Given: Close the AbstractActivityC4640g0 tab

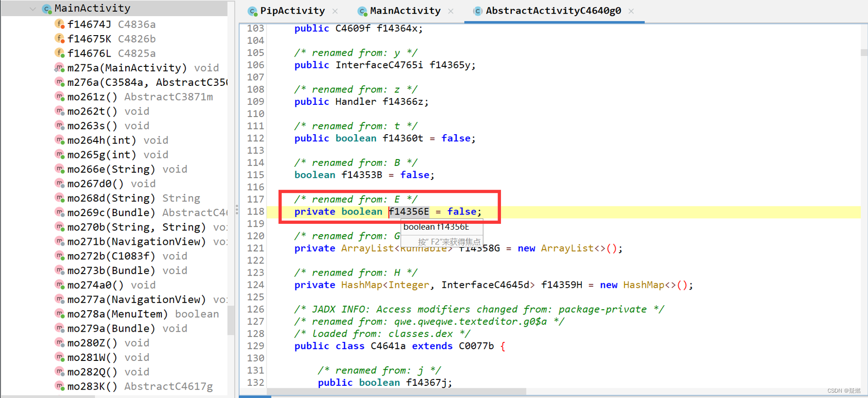Looking at the screenshot, I should [x=631, y=11].
